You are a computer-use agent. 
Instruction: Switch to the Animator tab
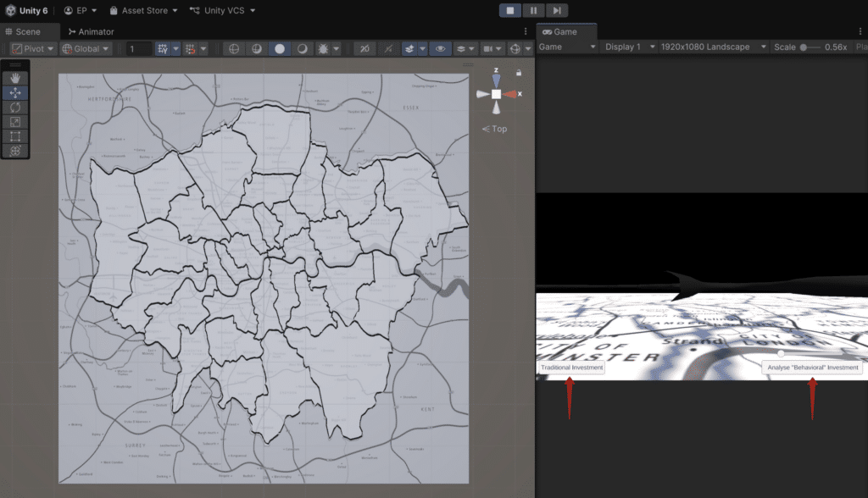(x=90, y=31)
